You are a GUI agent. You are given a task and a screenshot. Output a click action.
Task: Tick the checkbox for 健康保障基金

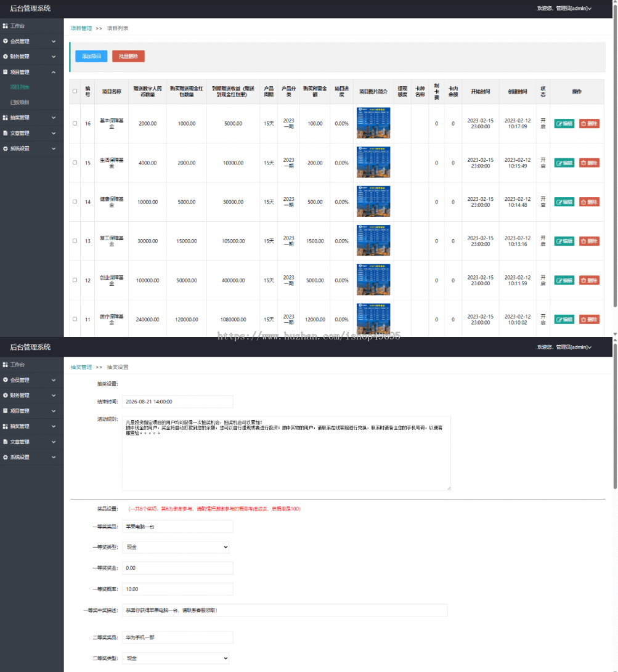(x=75, y=202)
